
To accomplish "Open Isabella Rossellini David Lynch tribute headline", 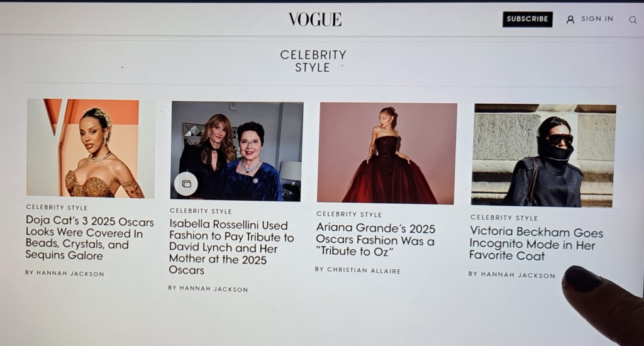I will 231,247.
